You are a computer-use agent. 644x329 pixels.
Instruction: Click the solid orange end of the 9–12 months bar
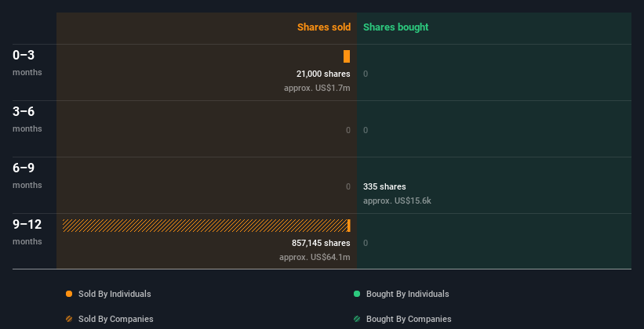(349, 226)
